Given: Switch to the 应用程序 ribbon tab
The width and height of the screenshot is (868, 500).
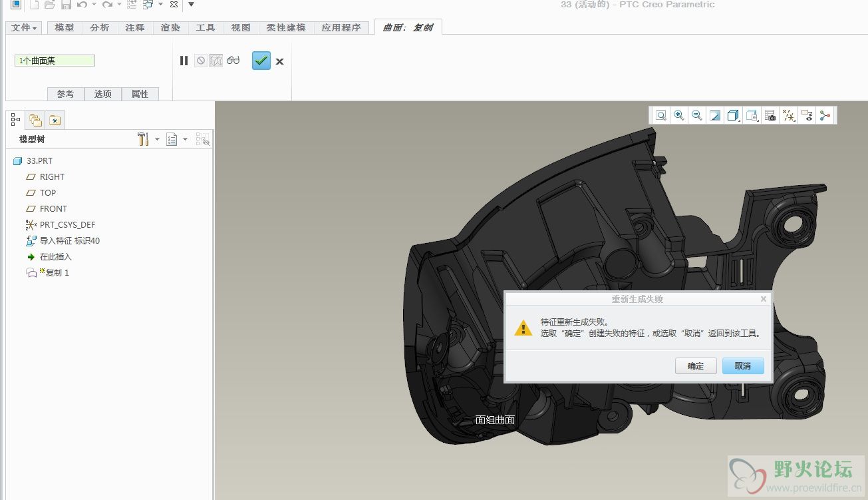Looking at the screenshot, I should (x=341, y=27).
